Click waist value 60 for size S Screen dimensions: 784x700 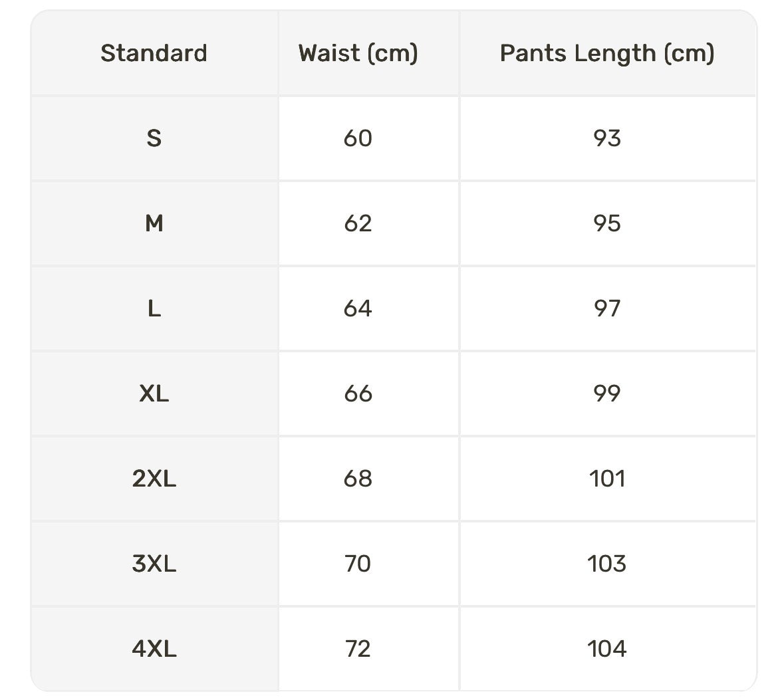[358, 138]
